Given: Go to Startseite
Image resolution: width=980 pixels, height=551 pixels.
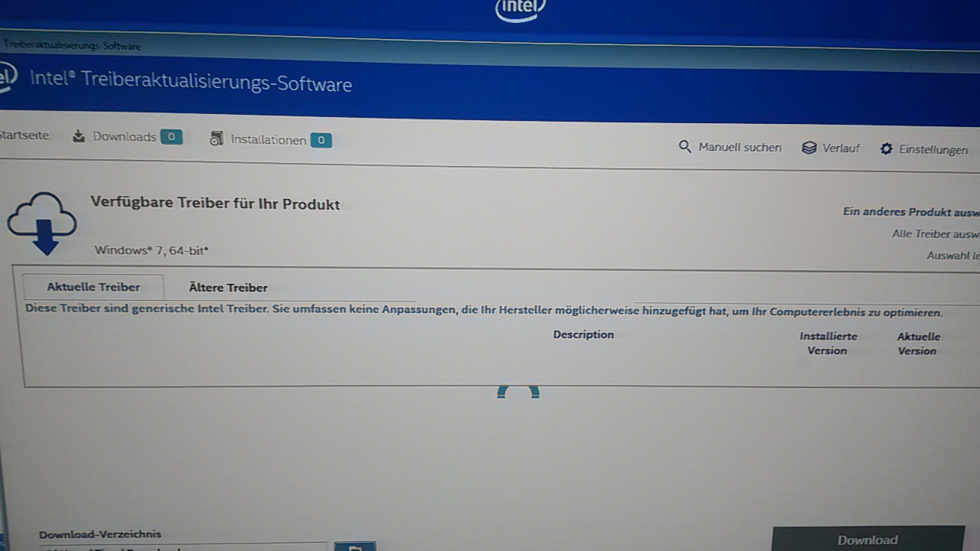Looking at the screenshot, I should click(24, 135).
